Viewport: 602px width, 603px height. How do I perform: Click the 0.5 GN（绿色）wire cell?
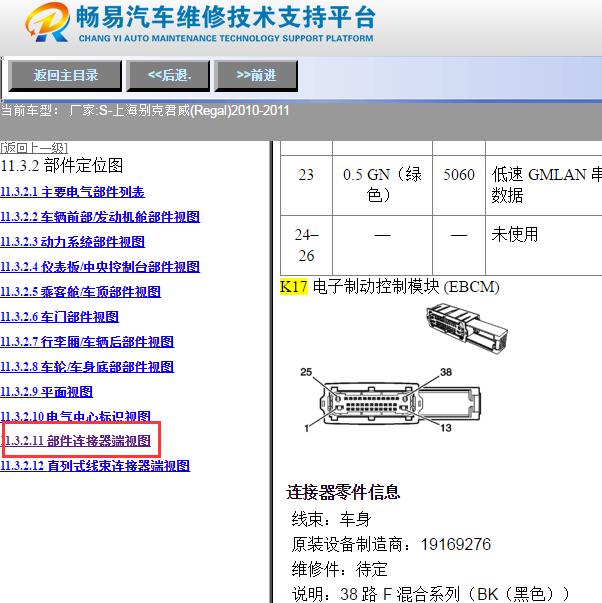click(382, 185)
